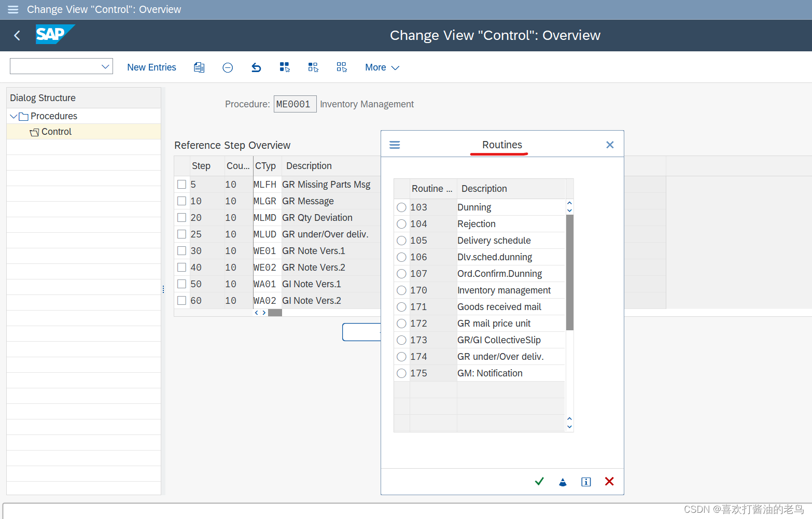Click the Undo arrow icon
Screen dimensions: 812x519
256,67
